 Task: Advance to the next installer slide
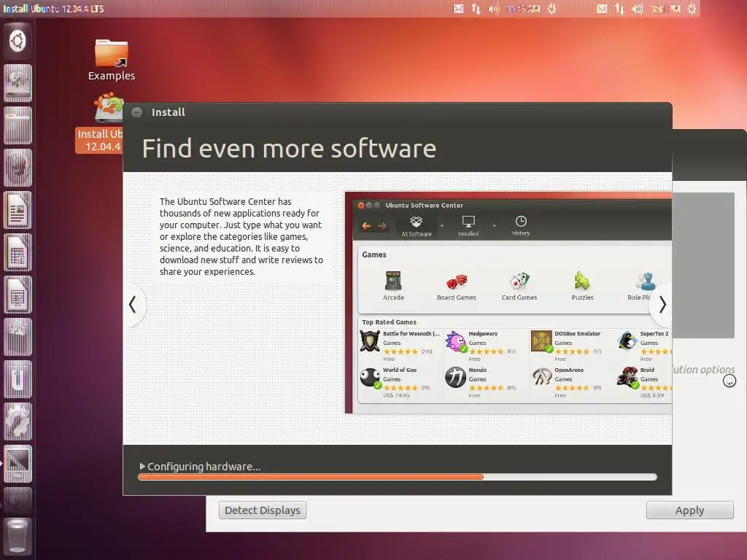click(x=662, y=305)
